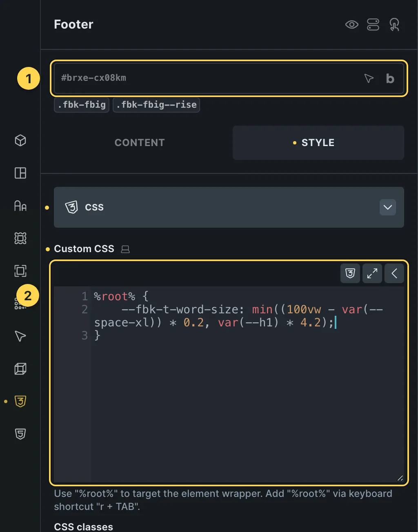The height and width of the screenshot is (532, 418).
Task: Click the left chevron in editor toolbar
Action: (x=394, y=273)
